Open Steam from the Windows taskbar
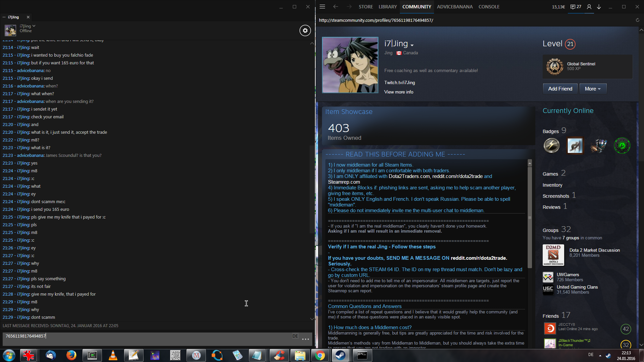Viewport: 644px width, 362px height. 340,355
